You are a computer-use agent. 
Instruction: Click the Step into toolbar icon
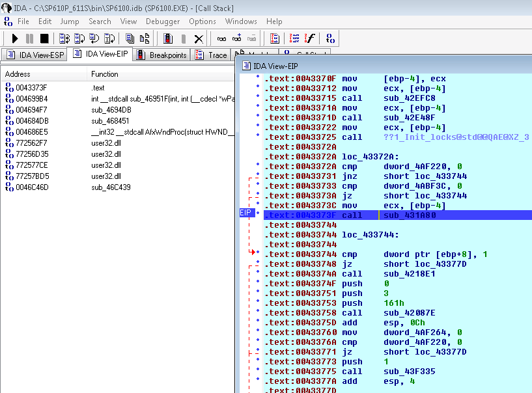[64, 38]
